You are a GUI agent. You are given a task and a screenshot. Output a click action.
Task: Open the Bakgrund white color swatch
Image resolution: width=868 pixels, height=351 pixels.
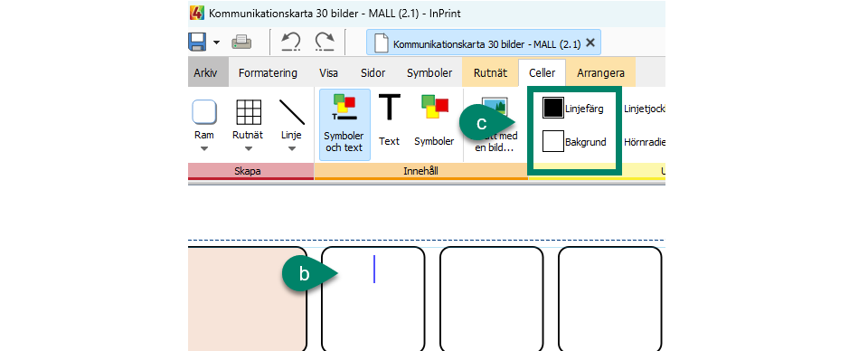tap(552, 141)
